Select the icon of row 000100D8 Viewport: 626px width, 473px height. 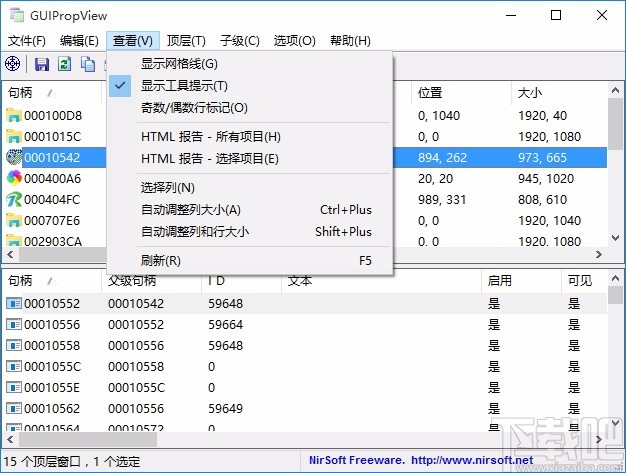coord(14,116)
